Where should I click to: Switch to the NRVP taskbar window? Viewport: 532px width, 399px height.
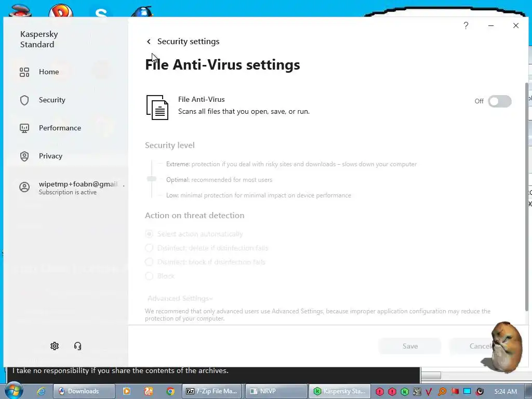276,391
